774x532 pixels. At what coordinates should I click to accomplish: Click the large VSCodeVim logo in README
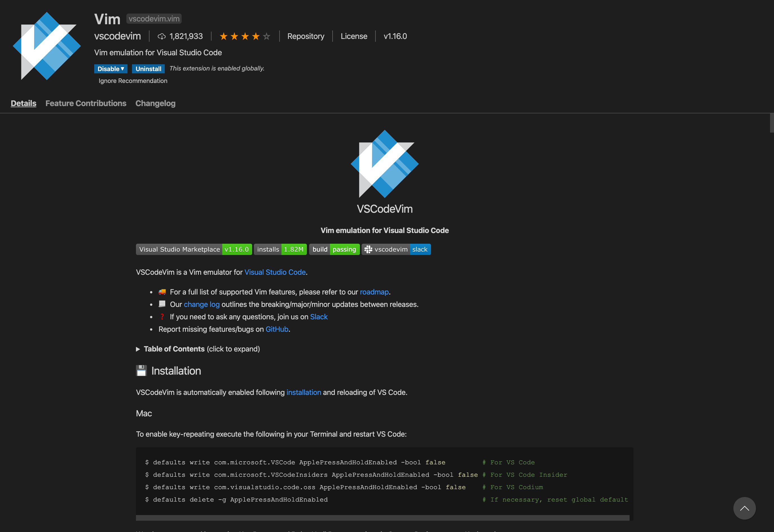coord(385,164)
